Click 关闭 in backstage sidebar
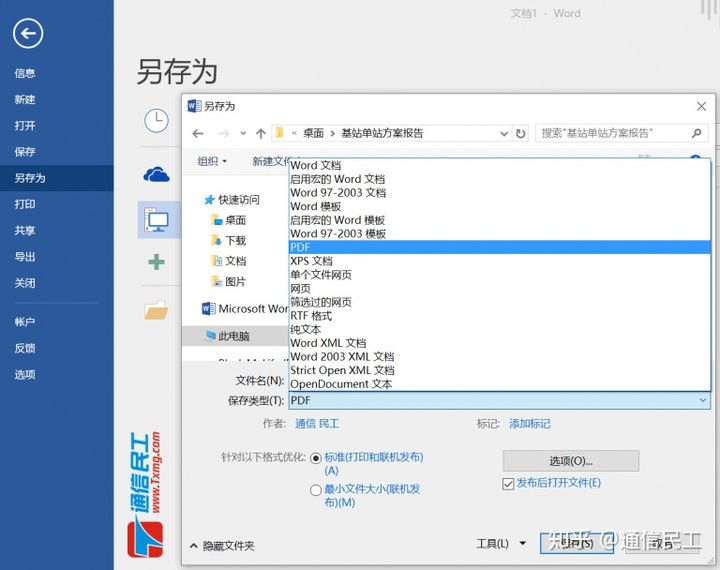Screen dimensions: 720x570 [25, 282]
